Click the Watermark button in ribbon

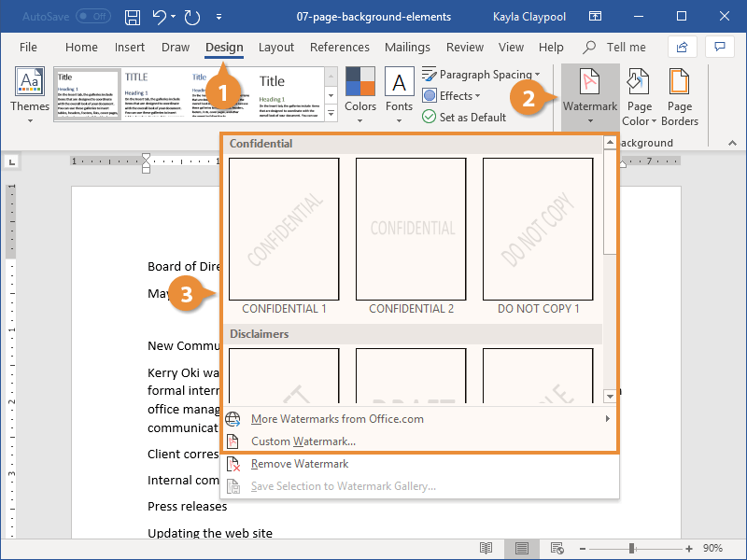point(589,93)
